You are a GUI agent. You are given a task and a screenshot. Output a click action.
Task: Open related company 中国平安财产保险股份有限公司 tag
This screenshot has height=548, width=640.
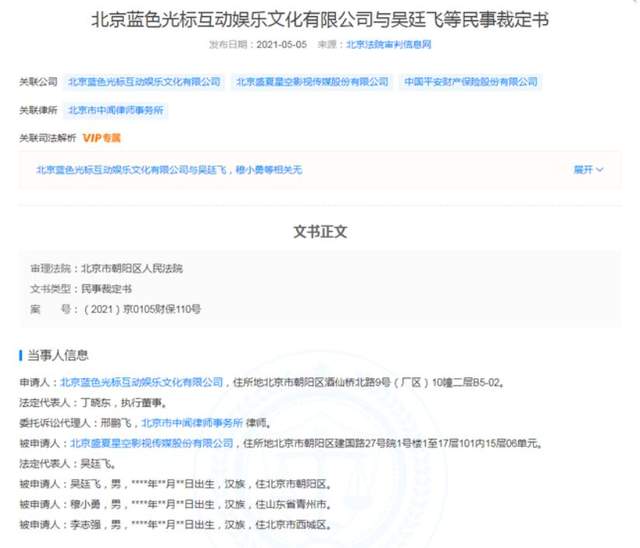471,82
